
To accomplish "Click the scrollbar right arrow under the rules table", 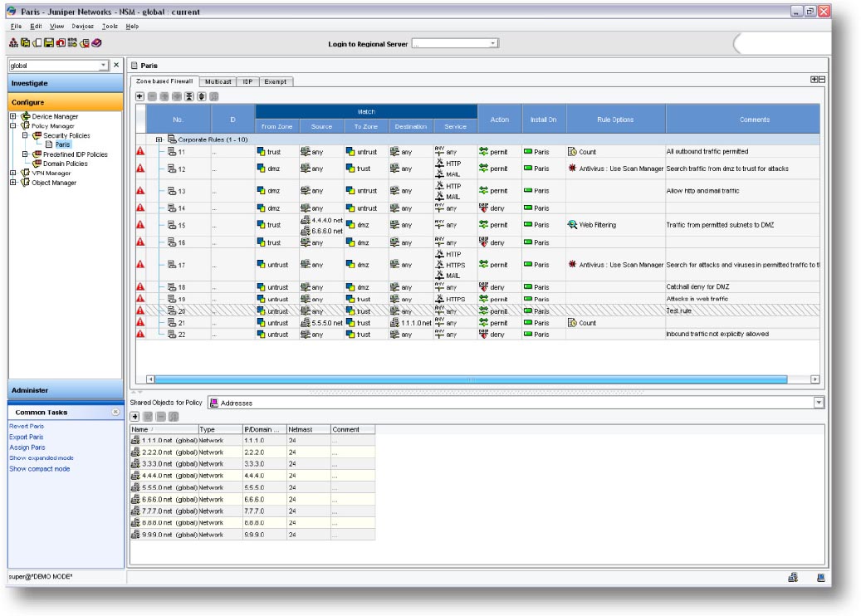I will [815, 379].
